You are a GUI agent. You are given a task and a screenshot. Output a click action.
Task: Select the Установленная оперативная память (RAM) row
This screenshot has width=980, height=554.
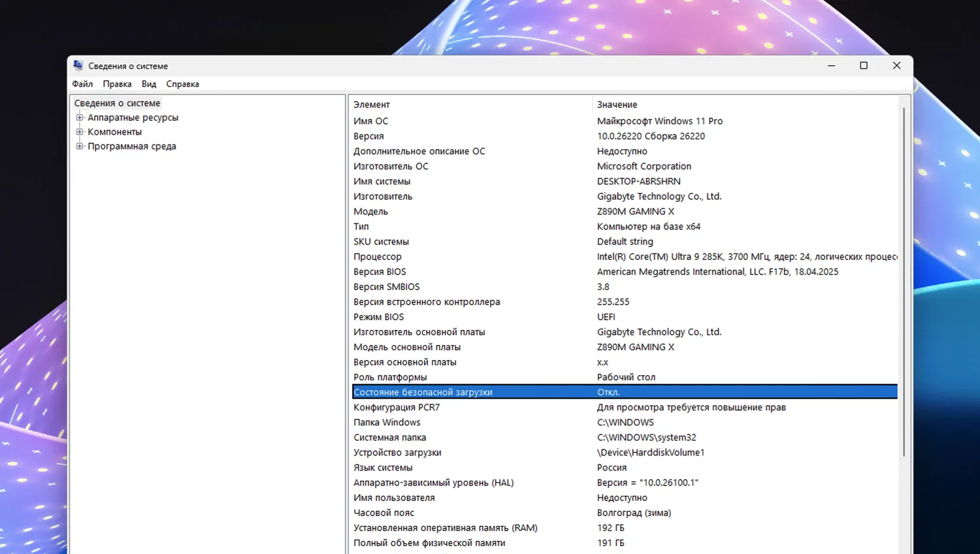click(625, 527)
